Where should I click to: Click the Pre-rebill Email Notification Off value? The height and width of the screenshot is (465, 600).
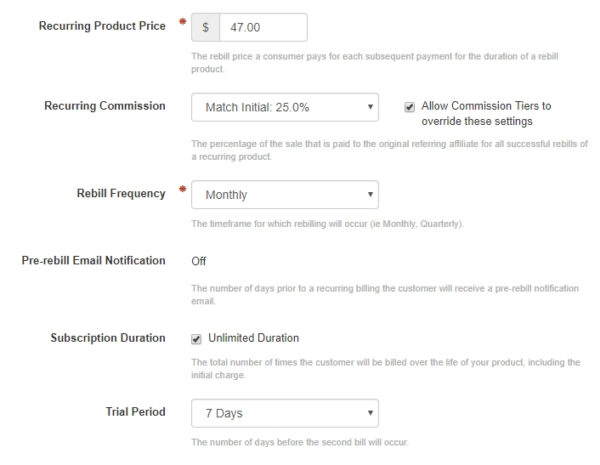[x=199, y=261]
